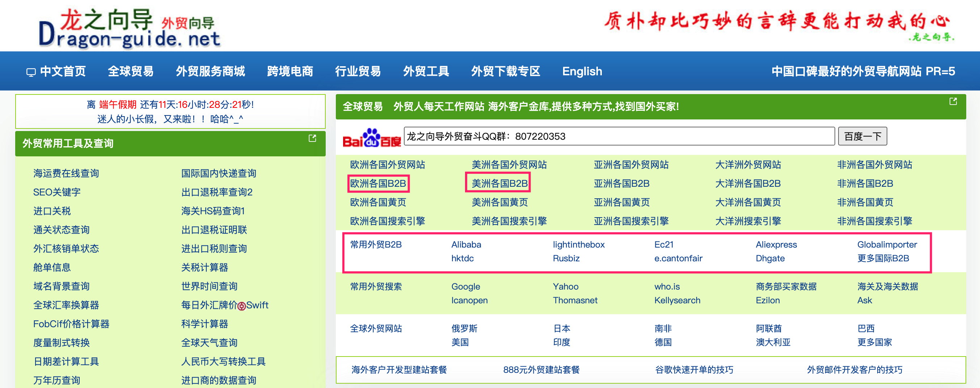Open the external-link icon in 全球贸易 green header
Viewport: 980px width, 388px height.
(953, 101)
